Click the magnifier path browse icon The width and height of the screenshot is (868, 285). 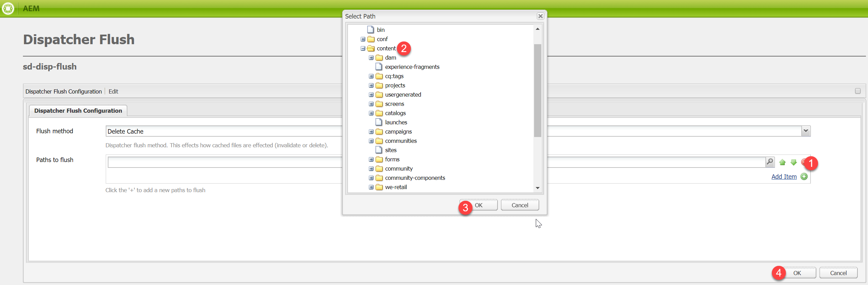tap(769, 162)
